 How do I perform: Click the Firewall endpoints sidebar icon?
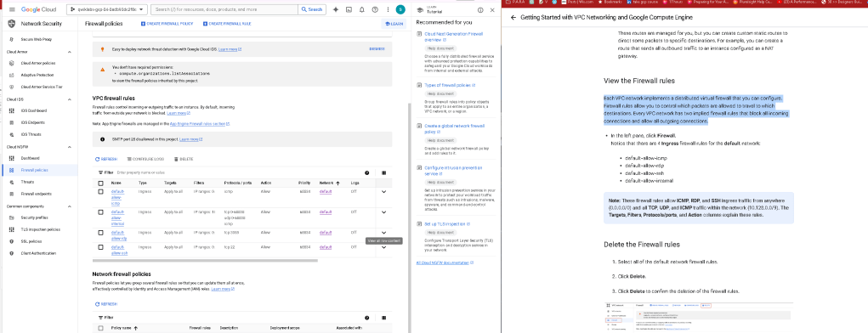click(x=12, y=195)
